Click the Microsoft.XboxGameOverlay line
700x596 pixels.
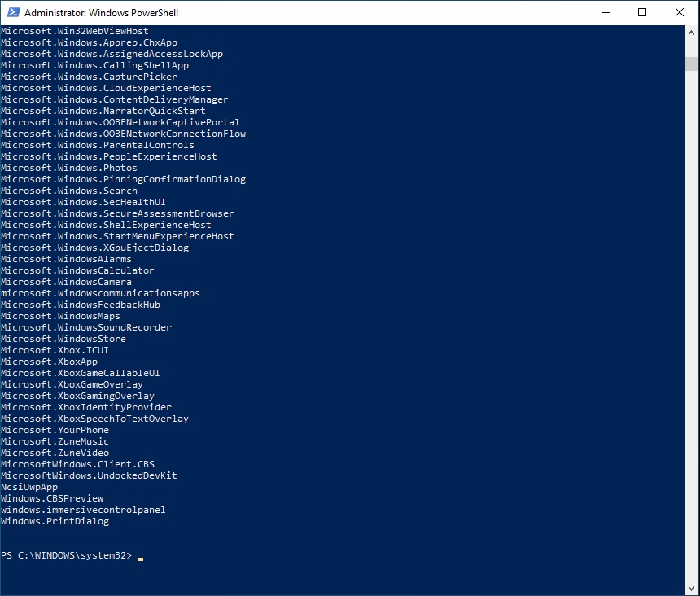pyautogui.click(x=72, y=384)
